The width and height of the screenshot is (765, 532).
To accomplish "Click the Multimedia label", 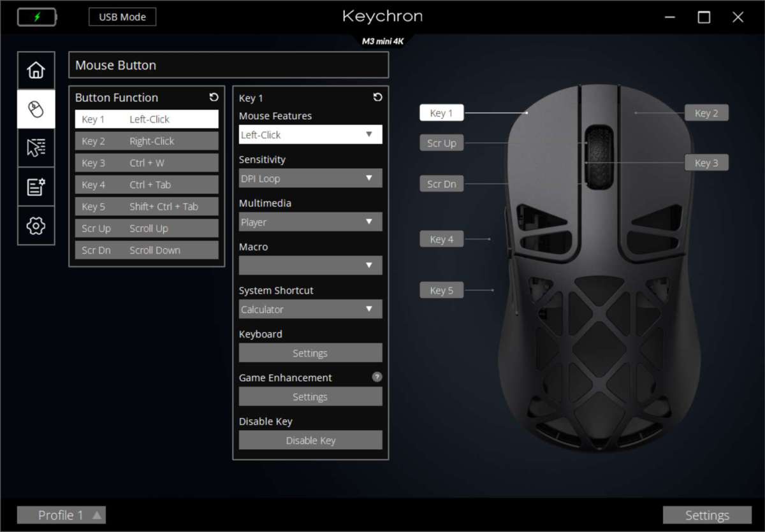I will tap(265, 203).
